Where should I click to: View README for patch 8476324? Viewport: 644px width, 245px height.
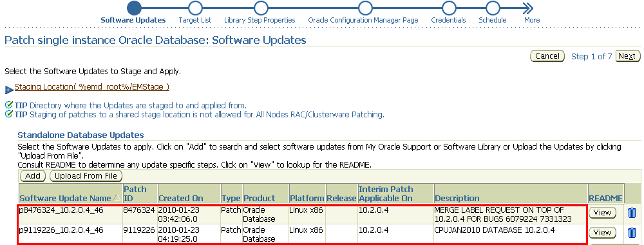[x=603, y=213]
